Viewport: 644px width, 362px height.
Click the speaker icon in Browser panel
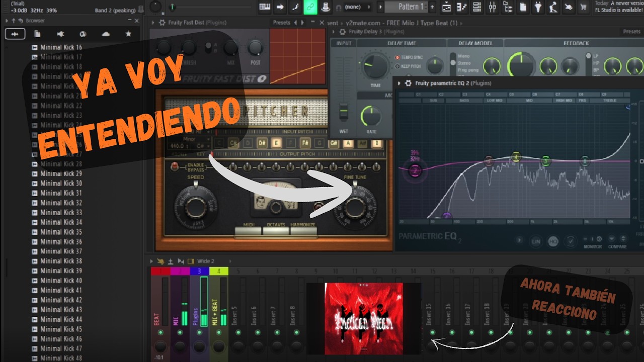60,34
